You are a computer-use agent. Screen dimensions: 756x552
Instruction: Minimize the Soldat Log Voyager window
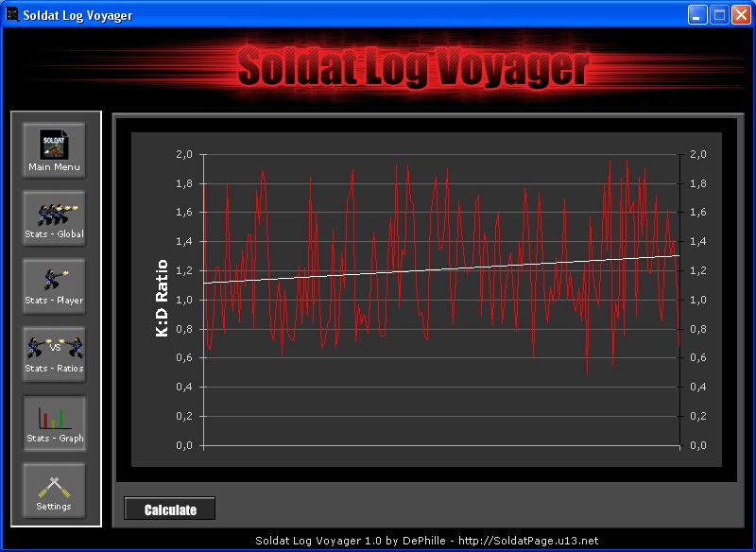tap(697, 15)
